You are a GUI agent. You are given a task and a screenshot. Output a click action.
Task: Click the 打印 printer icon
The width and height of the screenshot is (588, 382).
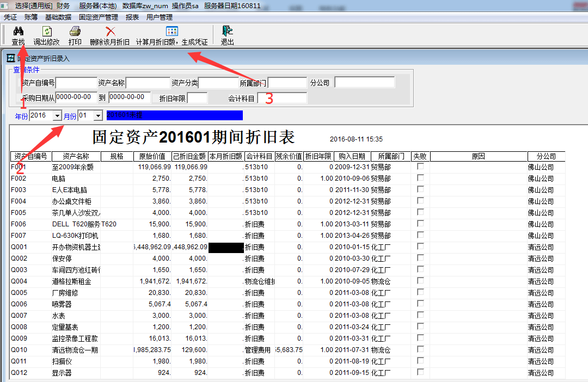click(x=75, y=32)
